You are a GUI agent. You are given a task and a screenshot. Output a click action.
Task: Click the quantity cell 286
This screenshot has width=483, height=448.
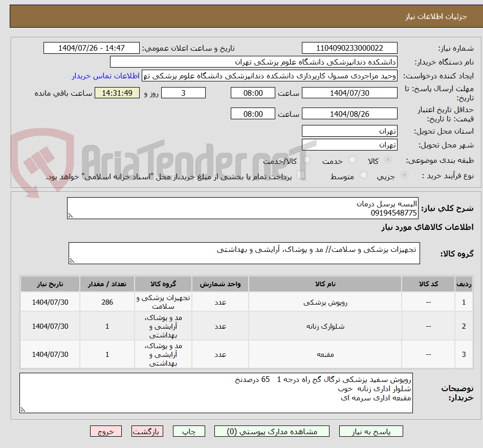pos(107,302)
